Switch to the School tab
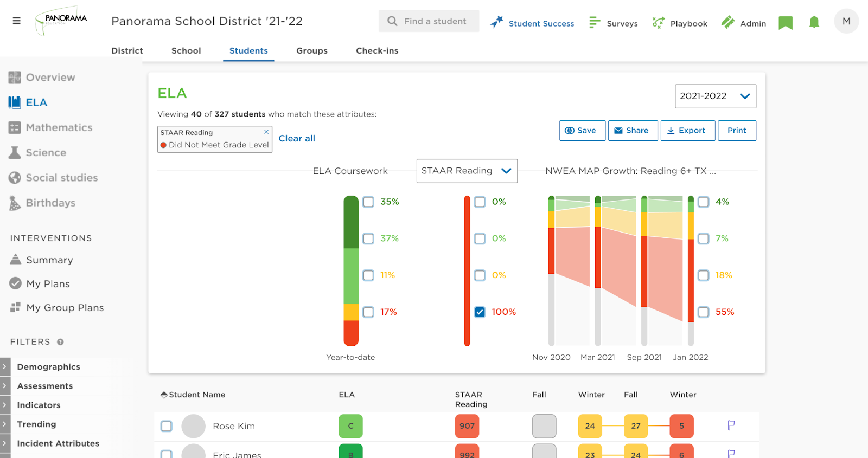Viewport: 868px width, 458px height. (186, 50)
